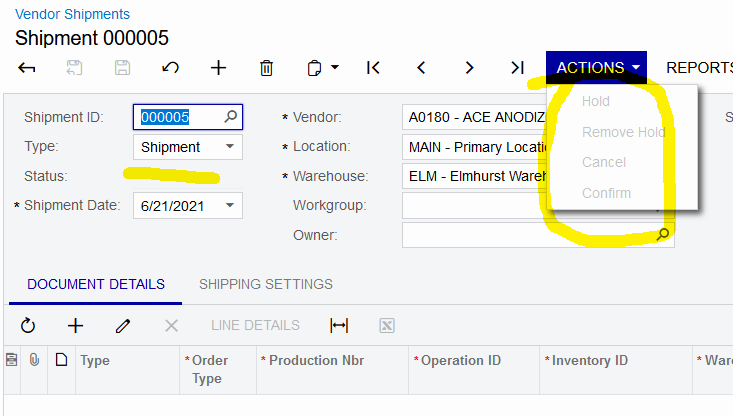Select Cancel in the Actions menu
Screen dimensions: 733x416
[x=604, y=162]
